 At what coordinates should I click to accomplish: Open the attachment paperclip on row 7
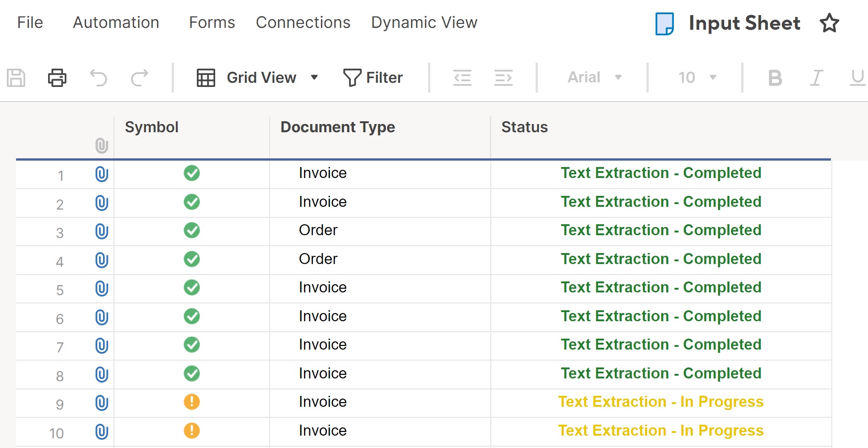102,346
